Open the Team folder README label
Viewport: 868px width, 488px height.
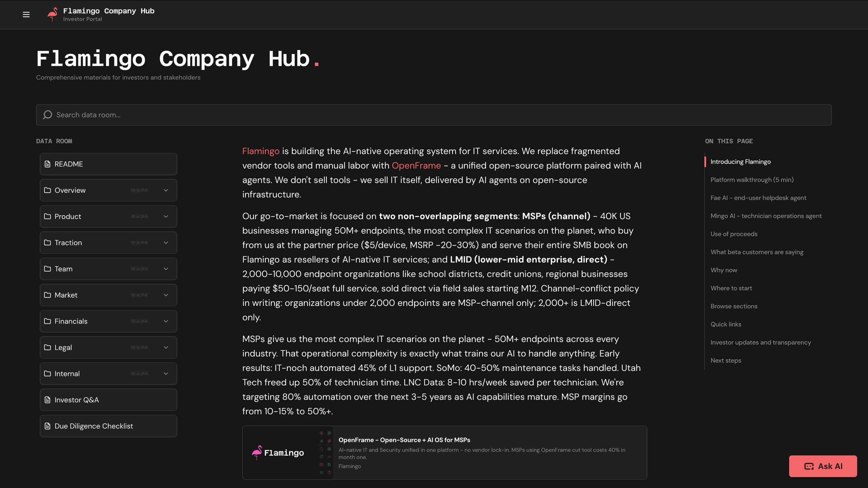pos(139,269)
